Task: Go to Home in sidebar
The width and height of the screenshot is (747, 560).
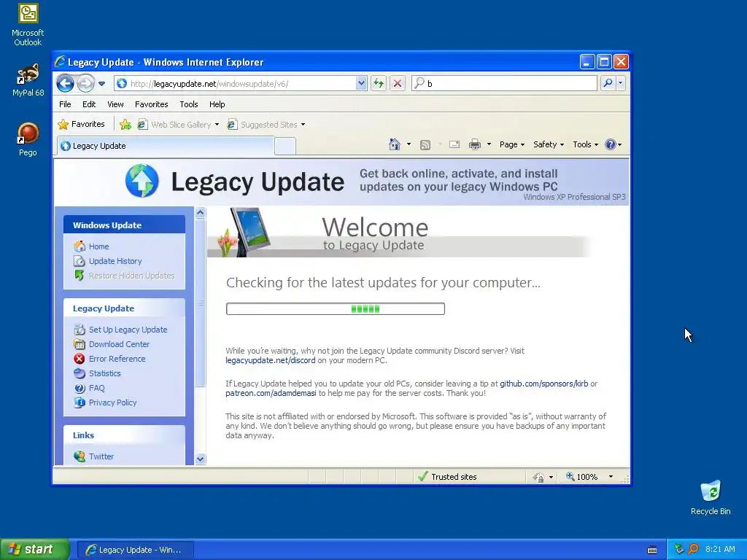Action: pyautogui.click(x=98, y=246)
